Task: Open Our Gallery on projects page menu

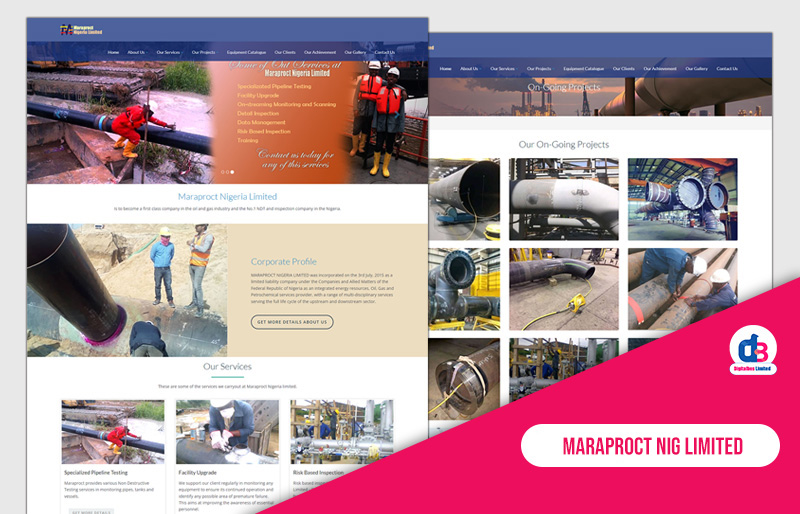Action: click(696, 68)
